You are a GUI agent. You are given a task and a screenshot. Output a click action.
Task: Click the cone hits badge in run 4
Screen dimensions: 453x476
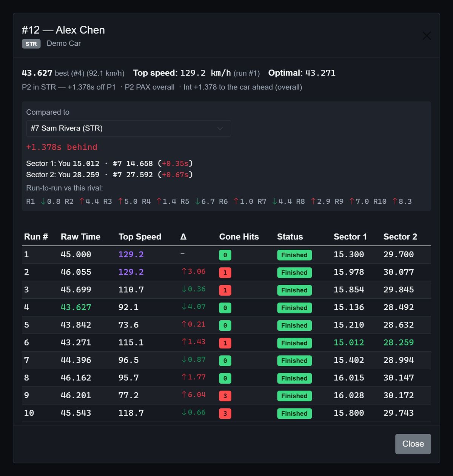pos(225,308)
